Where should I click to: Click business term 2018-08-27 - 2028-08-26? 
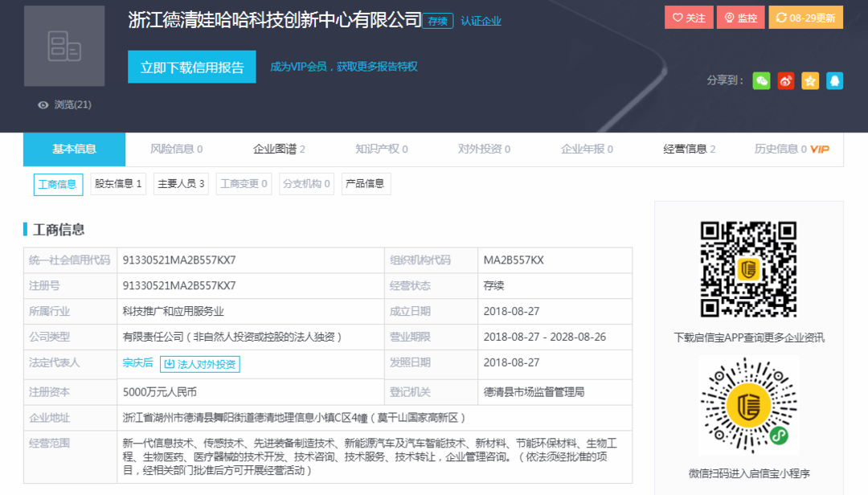tap(545, 337)
